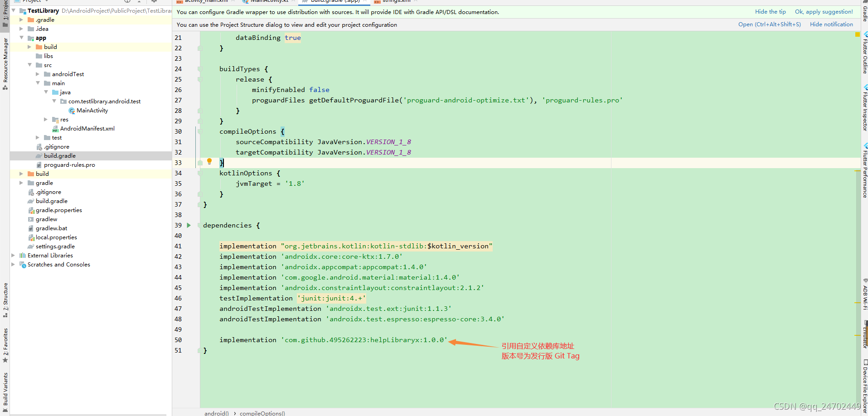Fold the dependencies block on line 39
The image size is (868, 416).
click(199, 225)
